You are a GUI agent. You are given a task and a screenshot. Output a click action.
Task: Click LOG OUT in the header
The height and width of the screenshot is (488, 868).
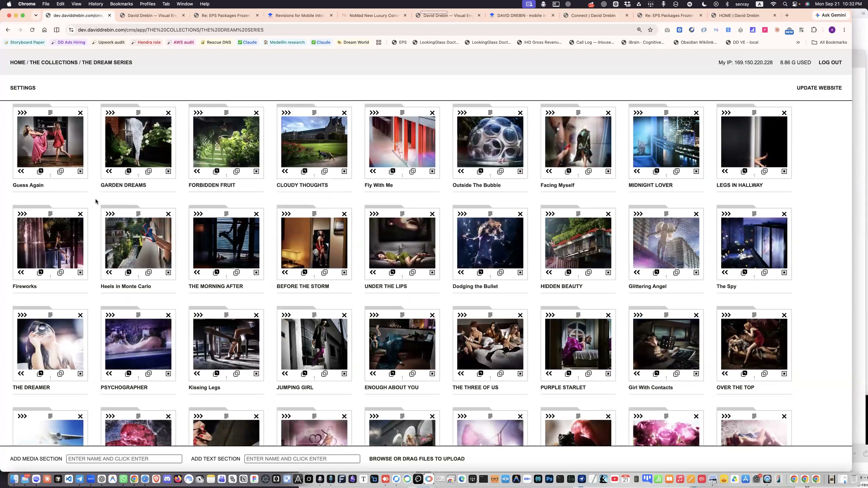[x=830, y=62]
